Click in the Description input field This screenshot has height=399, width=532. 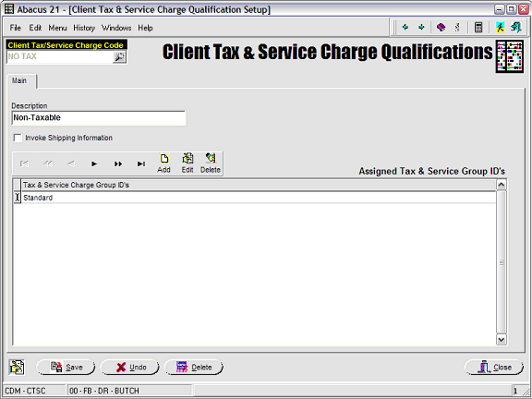tap(99, 118)
